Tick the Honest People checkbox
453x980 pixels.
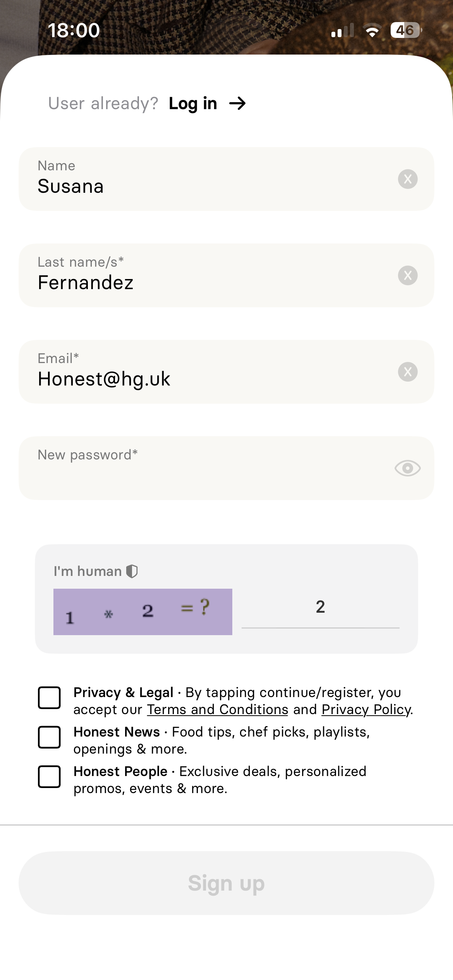point(49,776)
